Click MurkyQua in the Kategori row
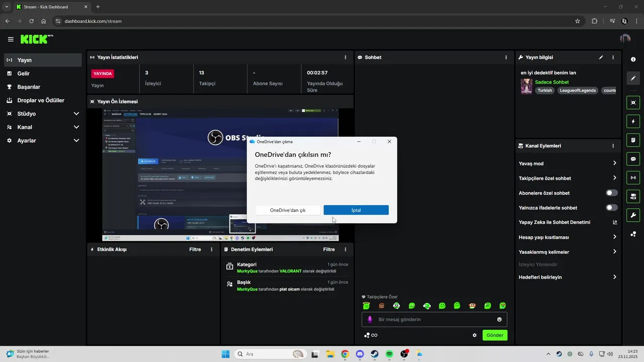This screenshot has height=362, width=644. click(x=247, y=271)
